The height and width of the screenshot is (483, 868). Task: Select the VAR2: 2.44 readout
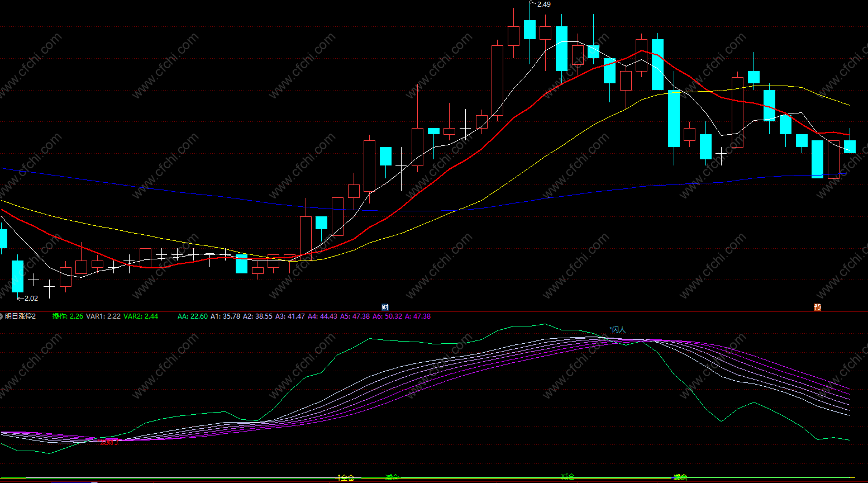[141, 316]
